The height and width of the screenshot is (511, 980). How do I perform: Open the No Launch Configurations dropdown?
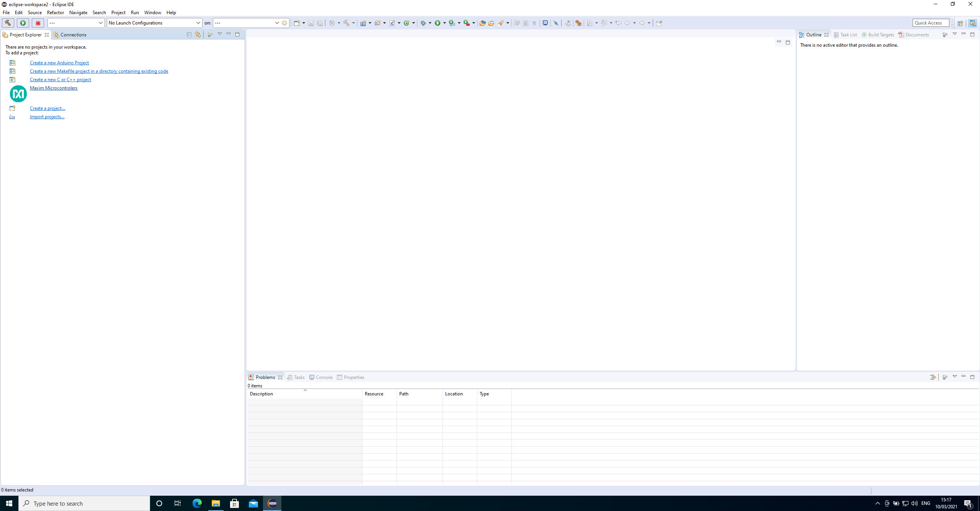[x=198, y=23]
